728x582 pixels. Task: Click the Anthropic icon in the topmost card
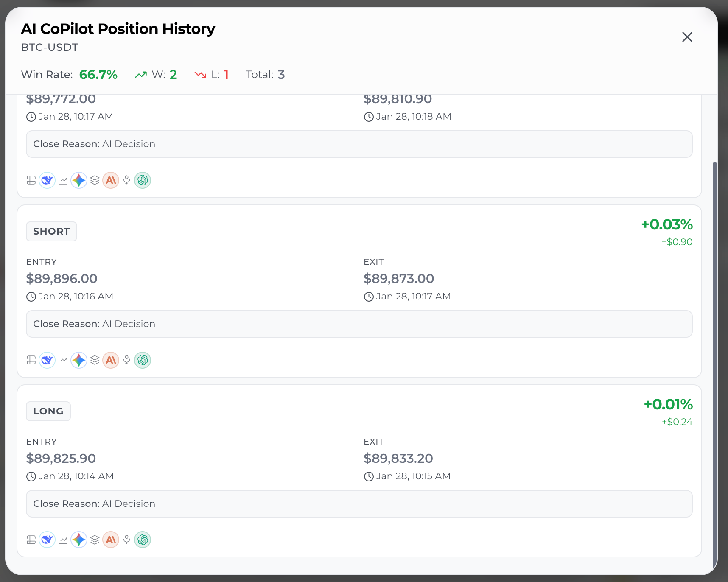pyautogui.click(x=111, y=180)
